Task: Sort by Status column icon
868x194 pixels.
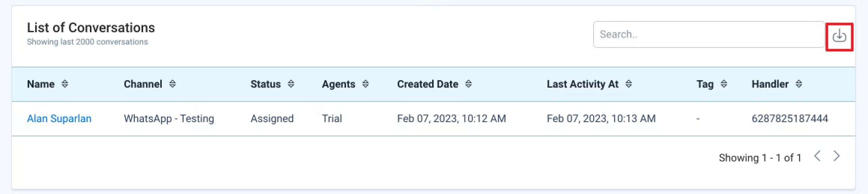Action: 291,84
